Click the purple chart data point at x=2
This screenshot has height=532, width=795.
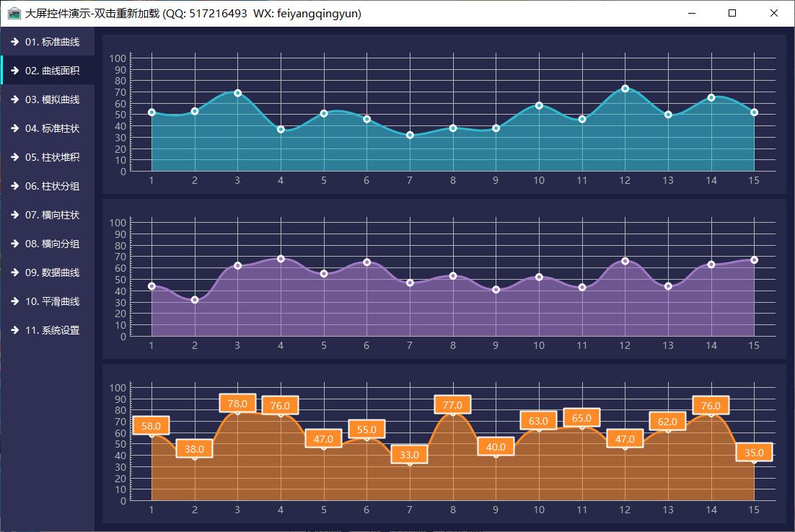pos(195,300)
